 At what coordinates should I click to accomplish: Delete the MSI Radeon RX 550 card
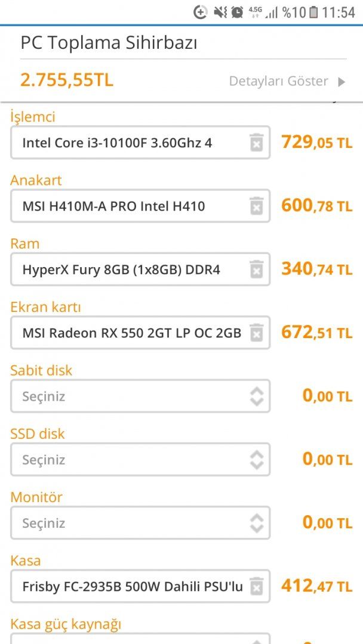click(256, 333)
